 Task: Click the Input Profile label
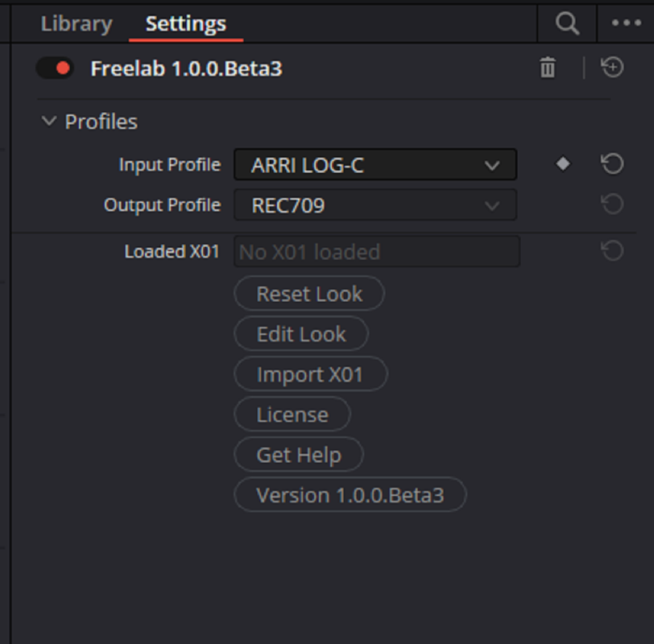pos(170,165)
